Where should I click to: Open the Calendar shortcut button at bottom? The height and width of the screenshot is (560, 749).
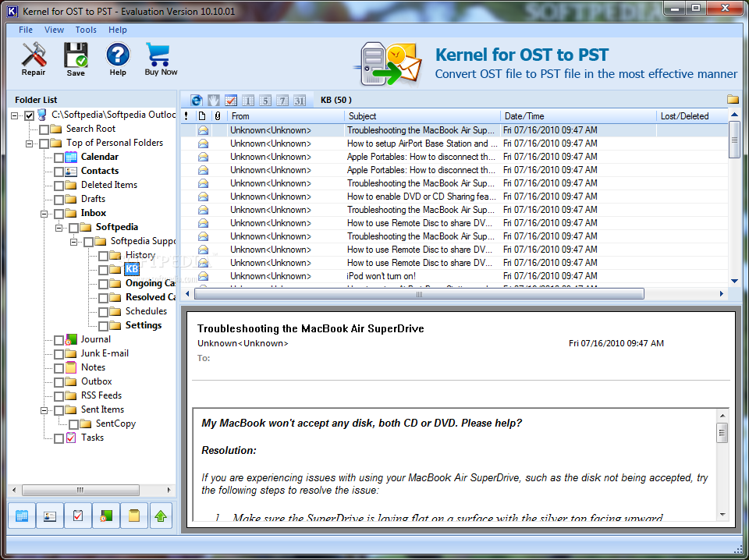point(22,516)
